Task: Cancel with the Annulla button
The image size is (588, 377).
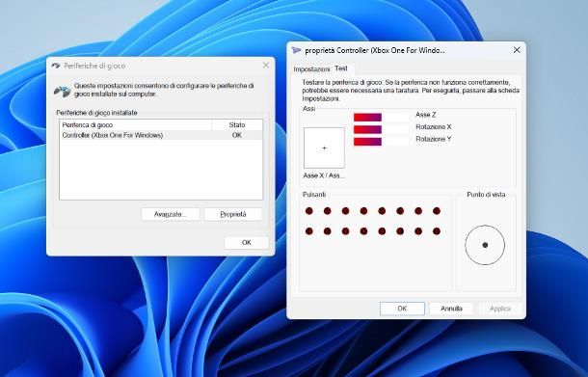Action: (x=451, y=309)
